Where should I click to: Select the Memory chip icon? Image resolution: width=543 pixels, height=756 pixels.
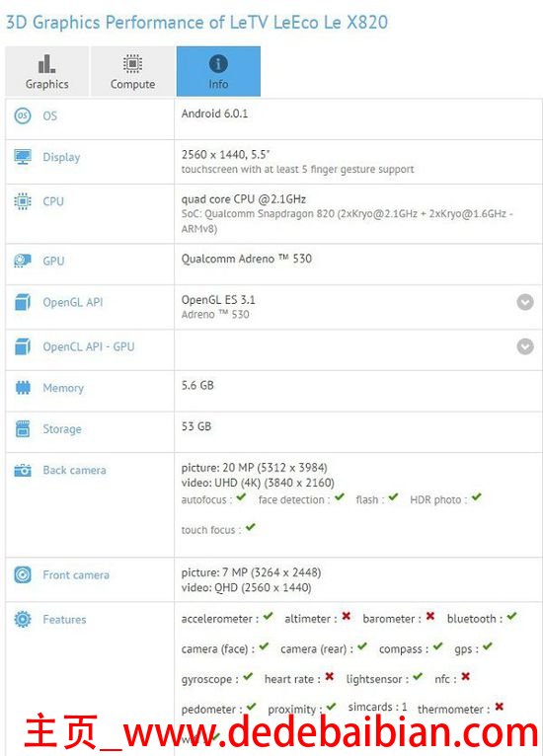pos(23,388)
